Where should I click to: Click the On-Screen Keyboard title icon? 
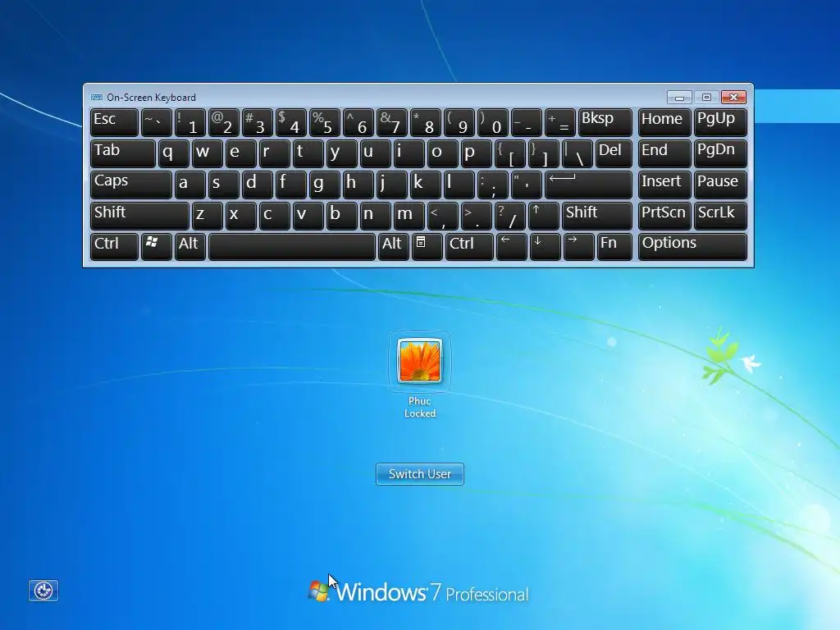97,97
